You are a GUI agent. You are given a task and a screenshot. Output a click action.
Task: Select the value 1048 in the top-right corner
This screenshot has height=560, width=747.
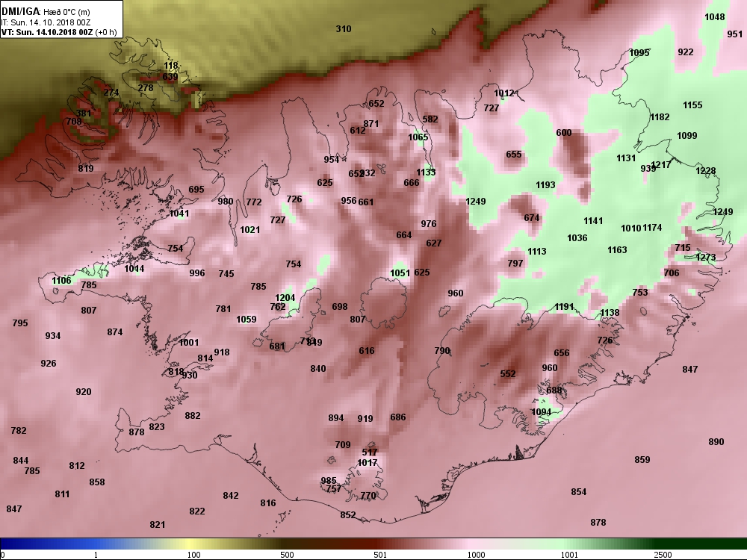click(715, 17)
